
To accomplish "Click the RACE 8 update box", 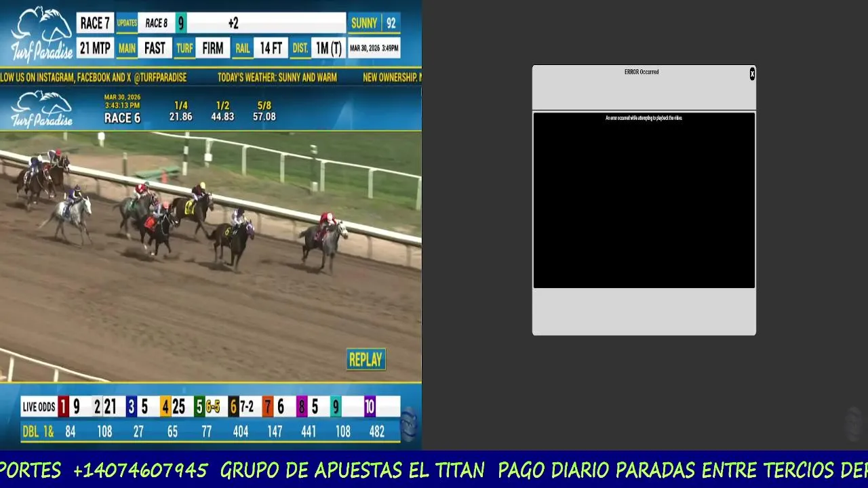I will 157,23.
